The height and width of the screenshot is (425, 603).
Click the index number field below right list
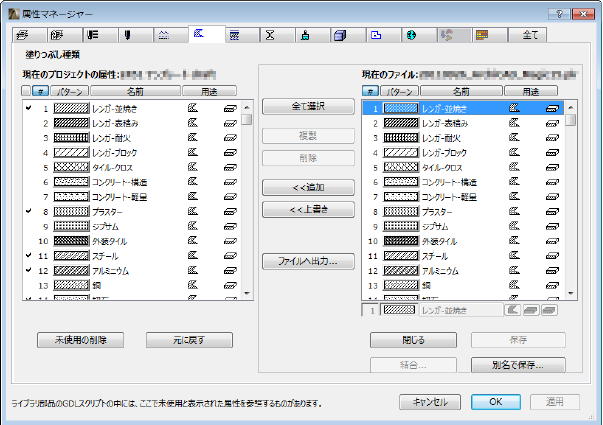[370, 310]
